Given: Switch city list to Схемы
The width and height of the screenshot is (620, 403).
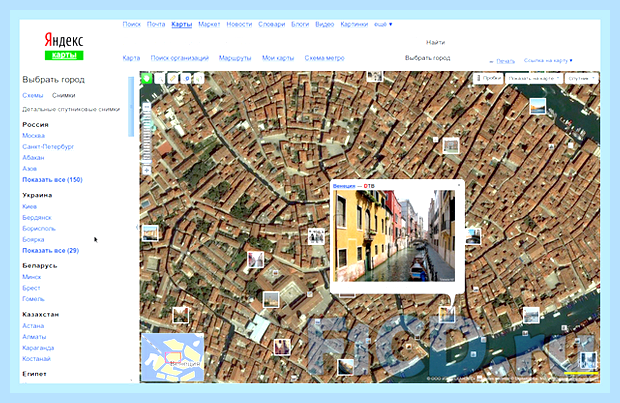Looking at the screenshot, I should 33,95.
